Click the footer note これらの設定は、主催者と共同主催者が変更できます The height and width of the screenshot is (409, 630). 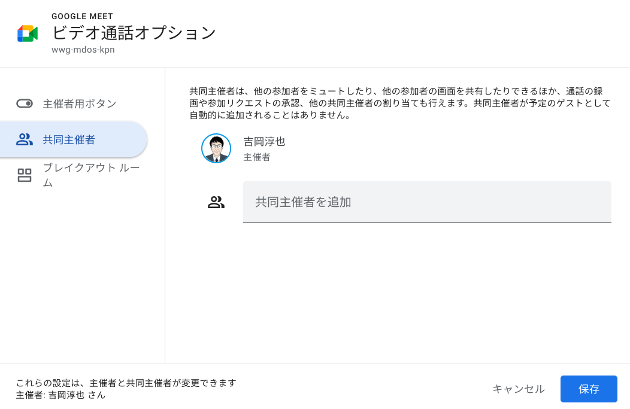pos(127,383)
